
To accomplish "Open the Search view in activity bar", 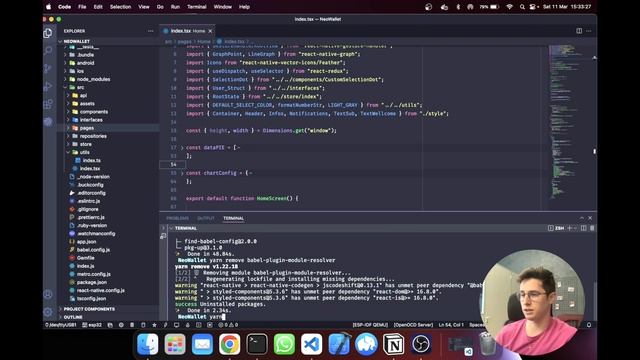I will point(48,50).
